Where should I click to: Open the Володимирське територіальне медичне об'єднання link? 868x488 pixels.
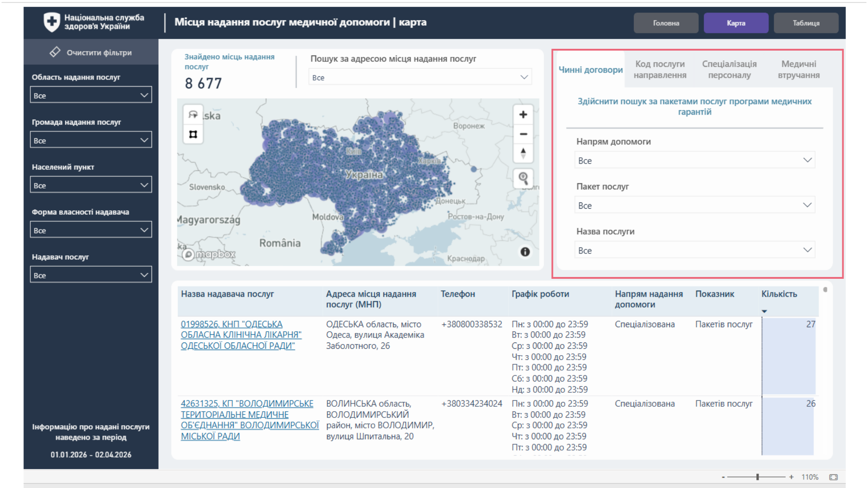coord(250,420)
